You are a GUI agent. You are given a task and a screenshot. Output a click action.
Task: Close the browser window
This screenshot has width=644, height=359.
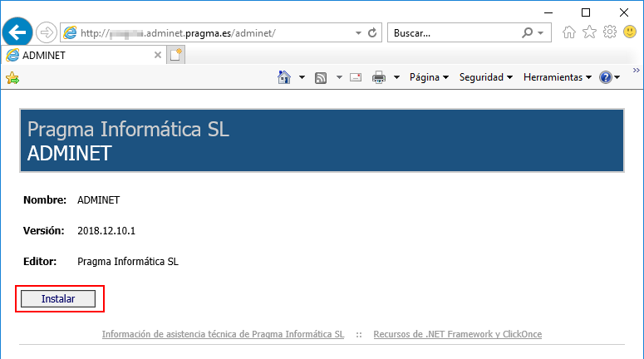pyautogui.click(x=624, y=12)
